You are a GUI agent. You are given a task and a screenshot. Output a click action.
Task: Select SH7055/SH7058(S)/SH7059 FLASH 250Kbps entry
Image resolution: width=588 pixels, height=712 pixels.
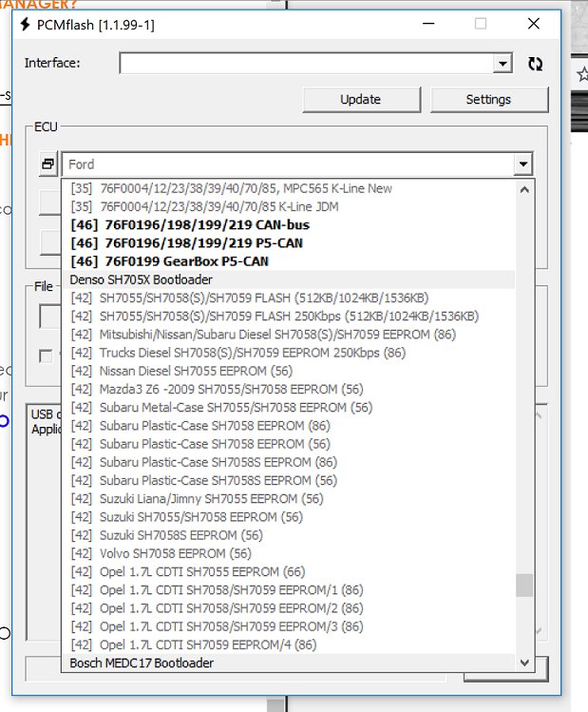pyautogui.click(x=289, y=316)
